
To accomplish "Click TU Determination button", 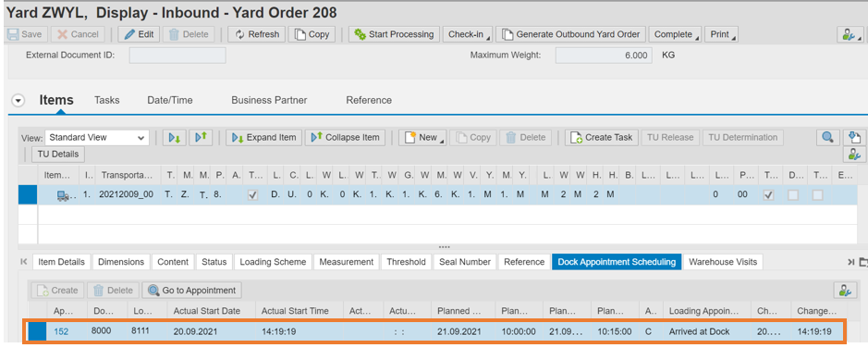I will 743,137.
